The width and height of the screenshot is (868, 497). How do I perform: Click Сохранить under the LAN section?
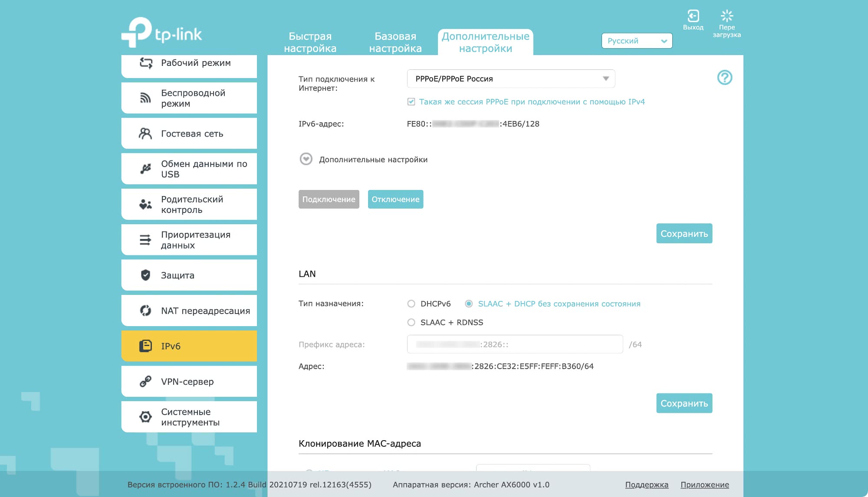pos(684,403)
